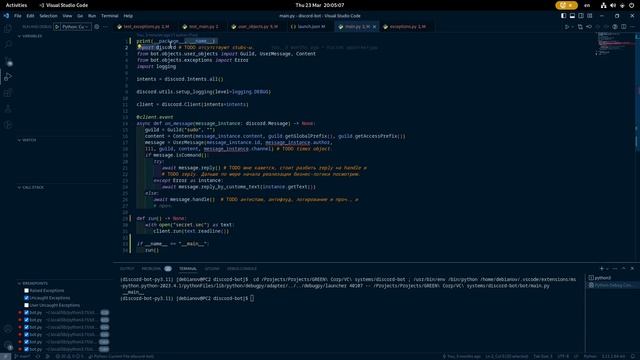
Task: Toggle primary sidebar layout icon
Action: (564, 16)
